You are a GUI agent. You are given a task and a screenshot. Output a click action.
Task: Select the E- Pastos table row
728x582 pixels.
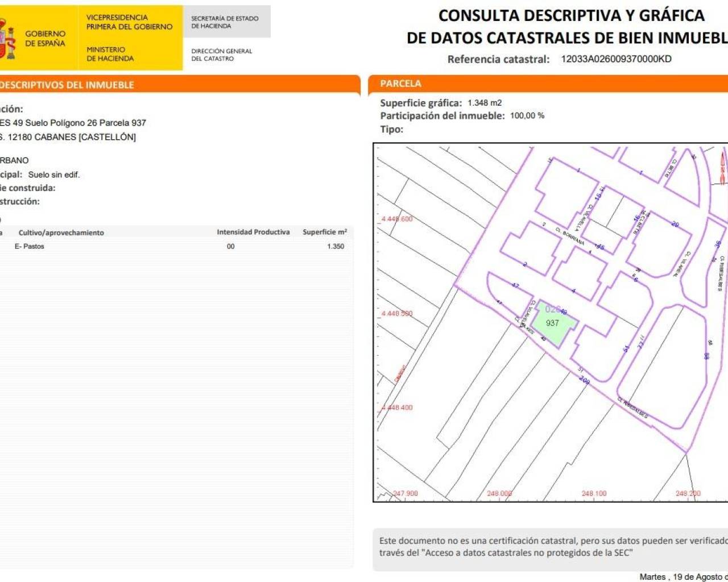[x=171, y=246]
